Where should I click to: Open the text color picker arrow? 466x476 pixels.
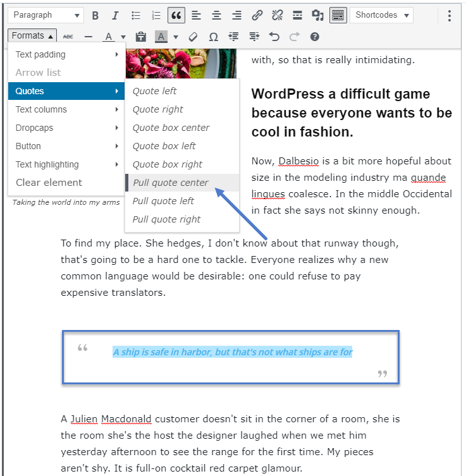pyautogui.click(x=123, y=37)
